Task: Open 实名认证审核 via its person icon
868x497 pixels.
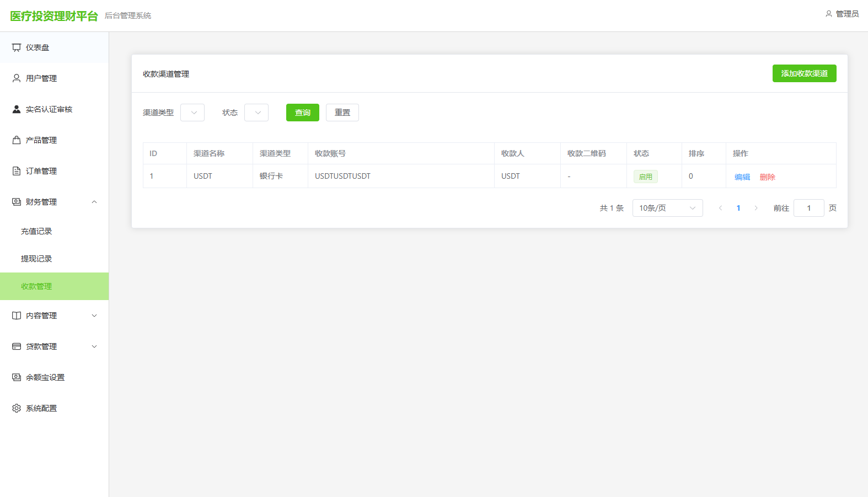Action: 17,109
